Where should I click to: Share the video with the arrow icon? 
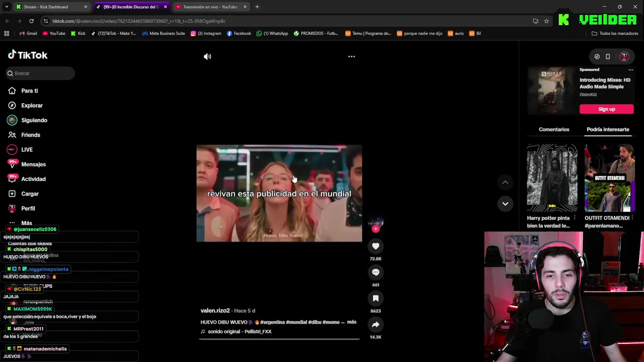[x=375, y=324]
